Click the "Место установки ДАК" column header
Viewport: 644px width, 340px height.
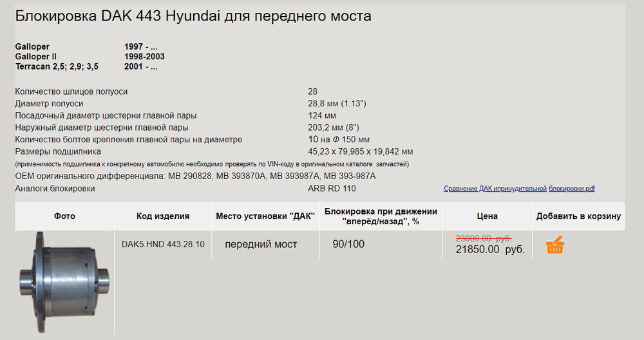[265, 216]
